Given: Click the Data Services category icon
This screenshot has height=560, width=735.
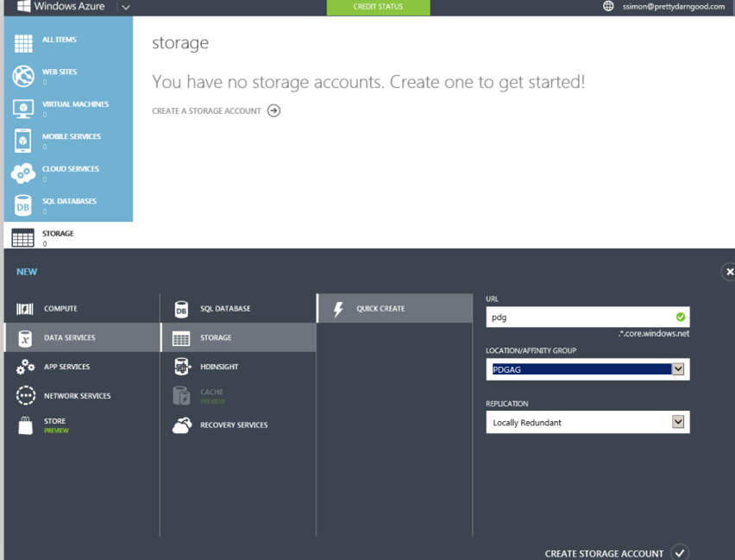Looking at the screenshot, I should click(25, 337).
